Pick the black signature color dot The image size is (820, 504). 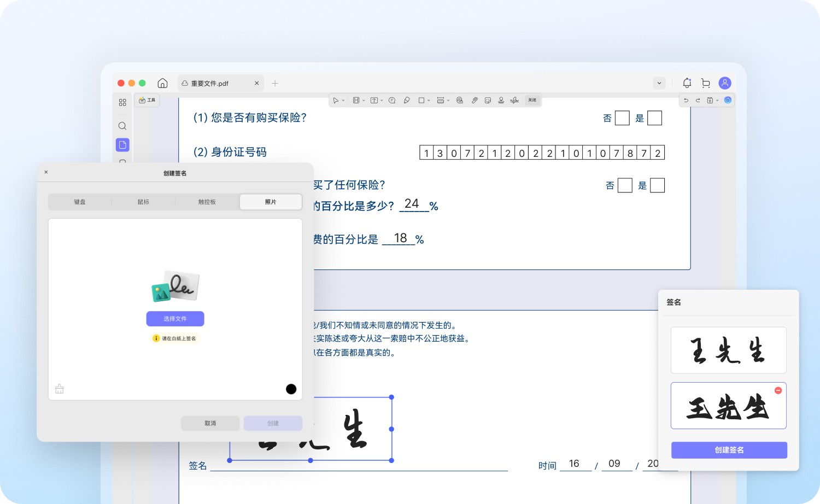pyautogui.click(x=291, y=389)
